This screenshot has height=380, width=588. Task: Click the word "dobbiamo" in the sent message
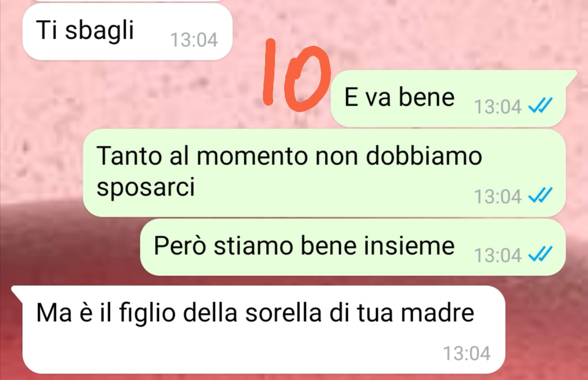click(x=424, y=155)
